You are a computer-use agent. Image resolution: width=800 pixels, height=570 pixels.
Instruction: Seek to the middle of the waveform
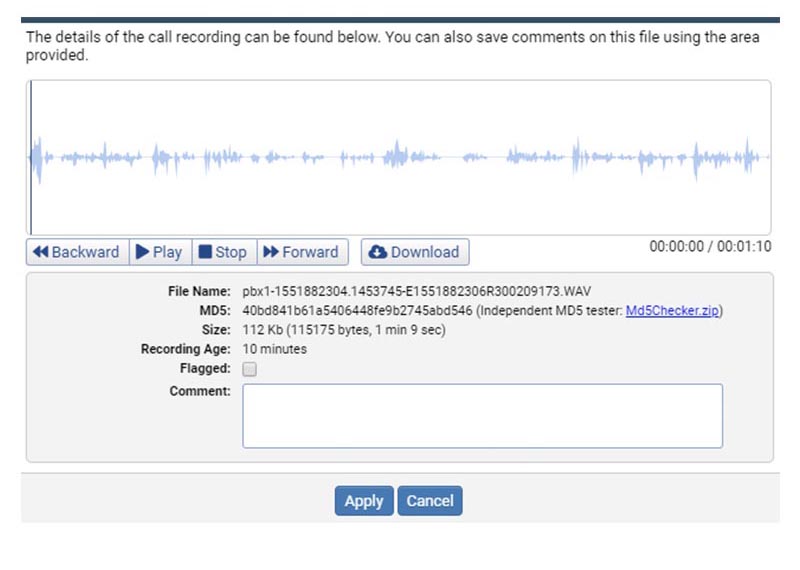[398, 157]
